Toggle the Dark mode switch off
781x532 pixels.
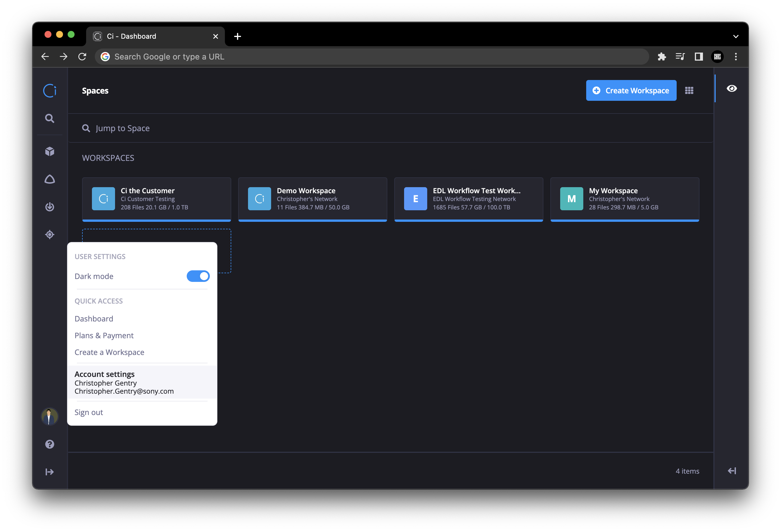click(198, 276)
